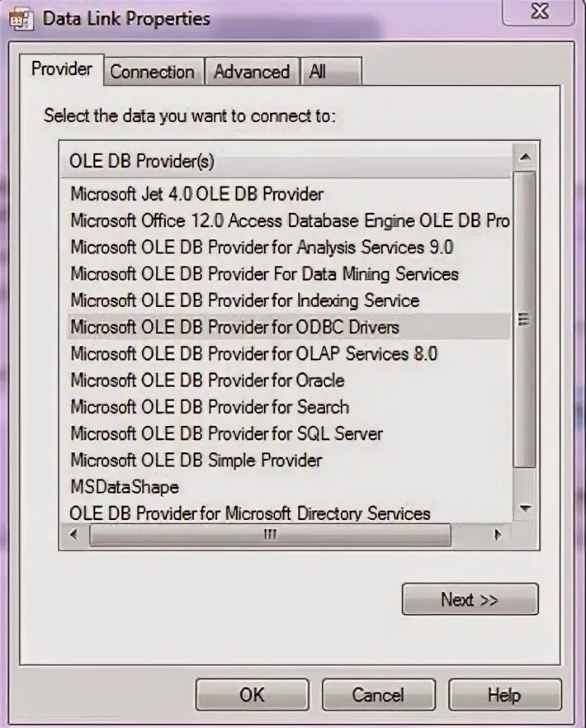
Task: Click the Next >> button
Action: pos(470,599)
